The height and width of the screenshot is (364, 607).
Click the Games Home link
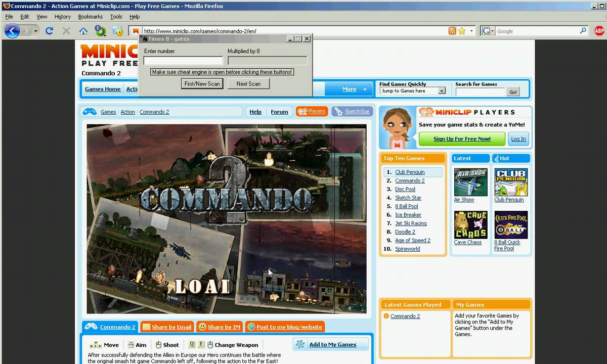pyautogui.click(x=103, y=89)
